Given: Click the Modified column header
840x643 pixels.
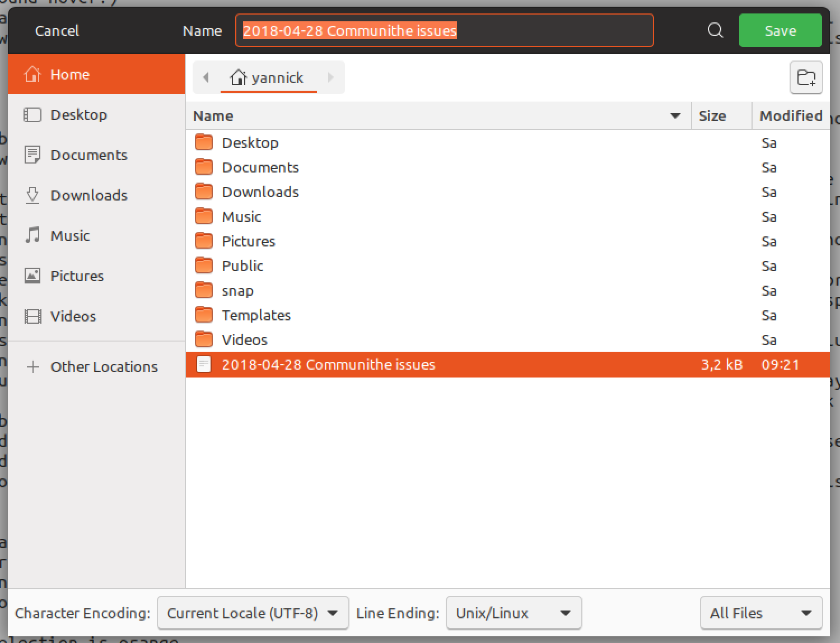Looking at the screenshot, I should 791,115.
